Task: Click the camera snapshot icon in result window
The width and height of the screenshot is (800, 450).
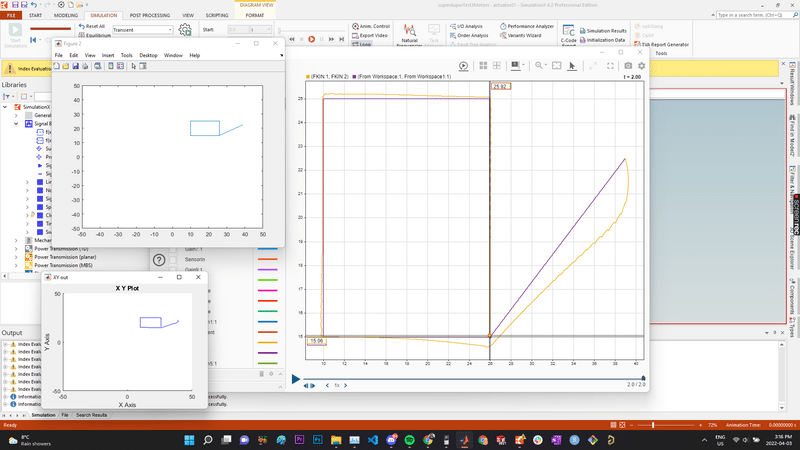Action: 628,65
